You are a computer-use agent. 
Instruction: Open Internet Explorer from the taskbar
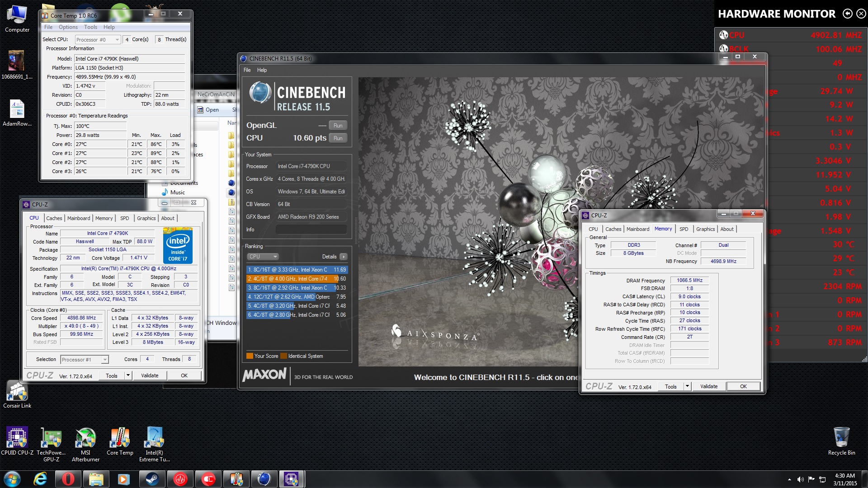pyautogui.click(x=41, y=479)
